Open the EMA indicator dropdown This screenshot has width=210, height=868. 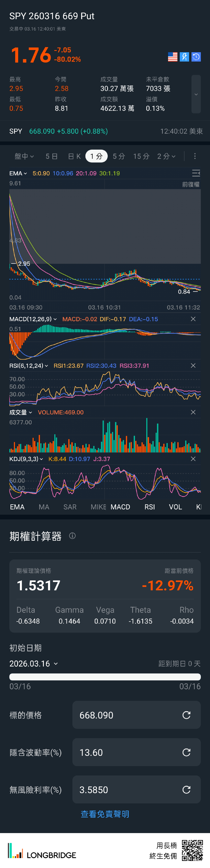tap(18, 174)
